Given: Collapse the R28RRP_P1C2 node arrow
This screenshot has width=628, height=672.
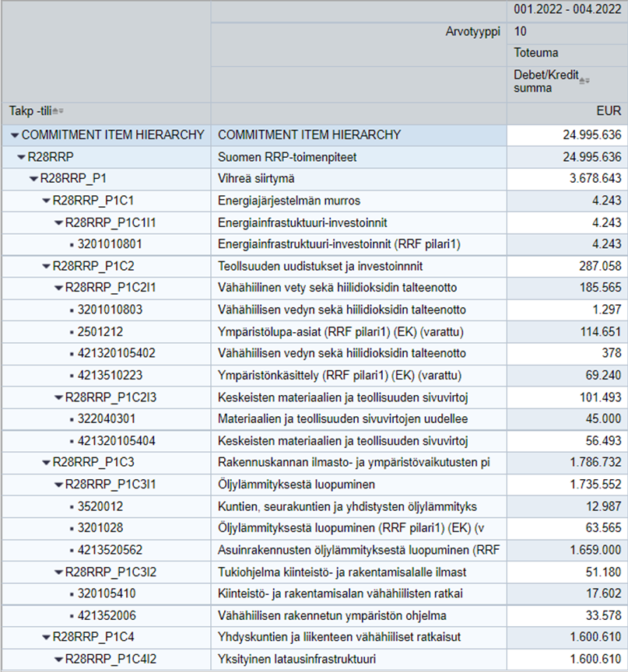Looking at the screenshot, I should coord(46,266).
